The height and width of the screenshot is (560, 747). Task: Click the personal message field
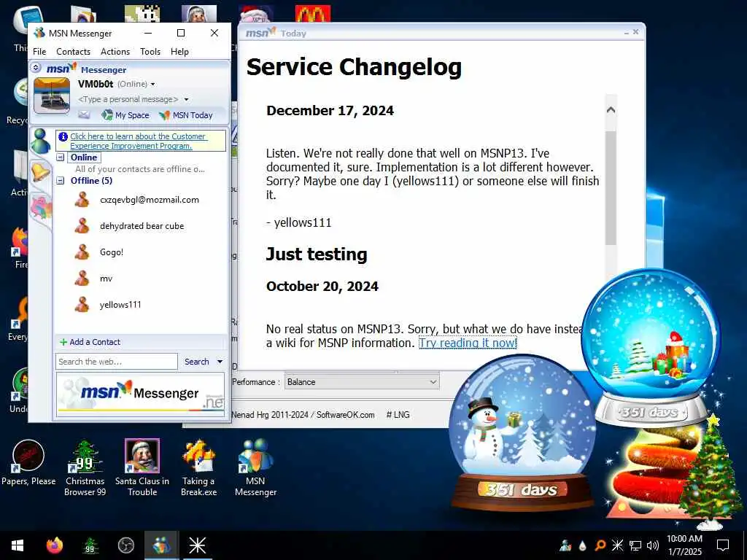click(x=128, y=99)
